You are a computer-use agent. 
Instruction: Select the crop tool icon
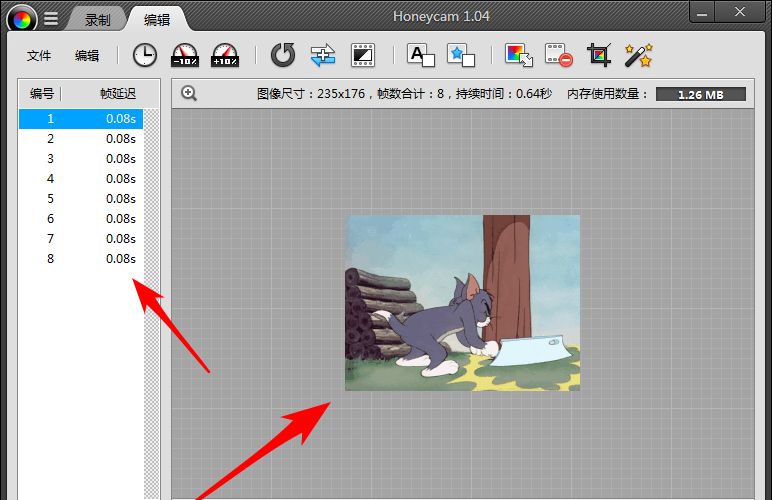pyautogui.click(x=599, y=55)
